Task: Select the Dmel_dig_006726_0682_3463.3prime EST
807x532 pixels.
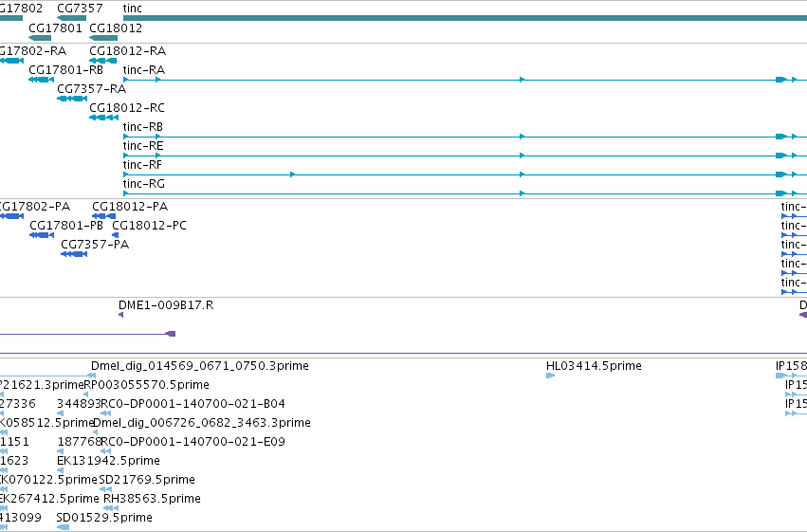Action: pos(95,432)
